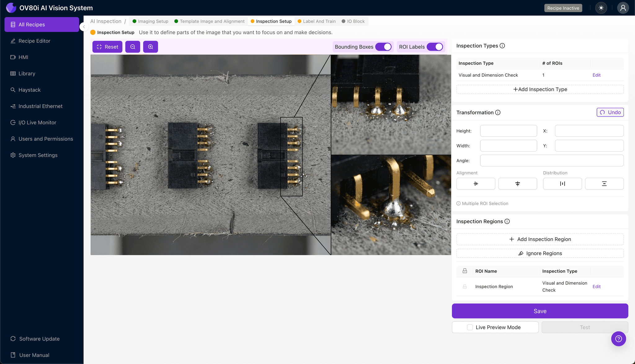This screenshot has width=635, height=364.
Task: Toggle the Bounding Boxes switch off
Action: click(x=384, y=46)
